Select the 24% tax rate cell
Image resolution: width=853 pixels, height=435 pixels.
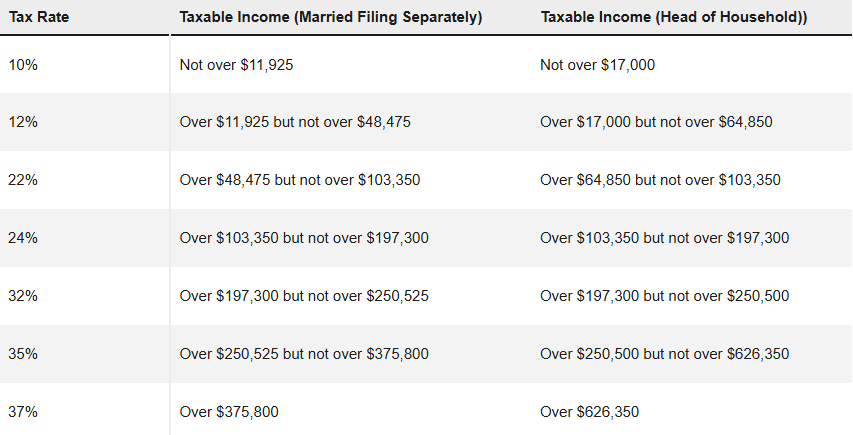(23, 238)
